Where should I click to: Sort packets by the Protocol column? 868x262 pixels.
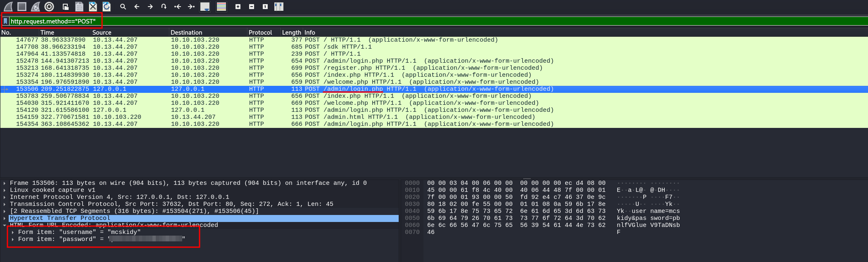[x=260, y=33]
